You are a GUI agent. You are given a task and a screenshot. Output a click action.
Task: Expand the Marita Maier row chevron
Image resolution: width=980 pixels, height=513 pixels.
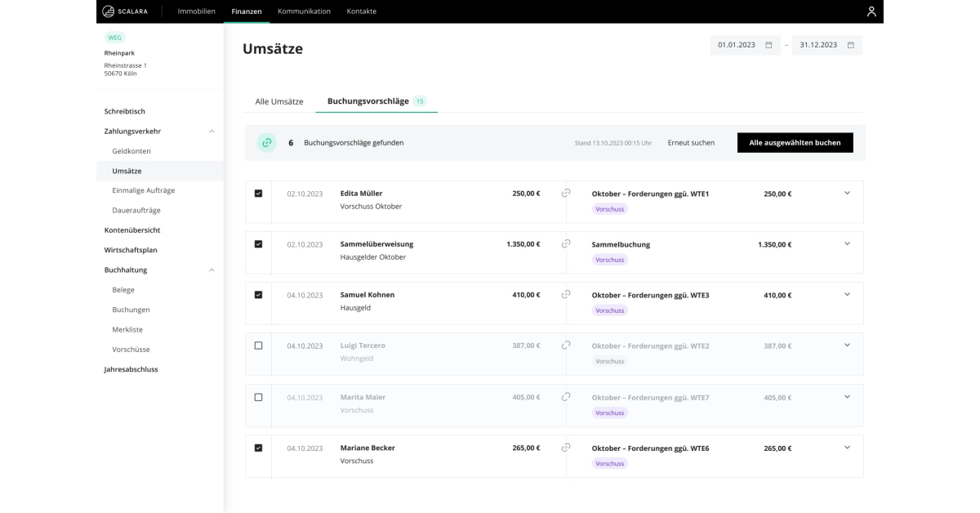(847, 396)
